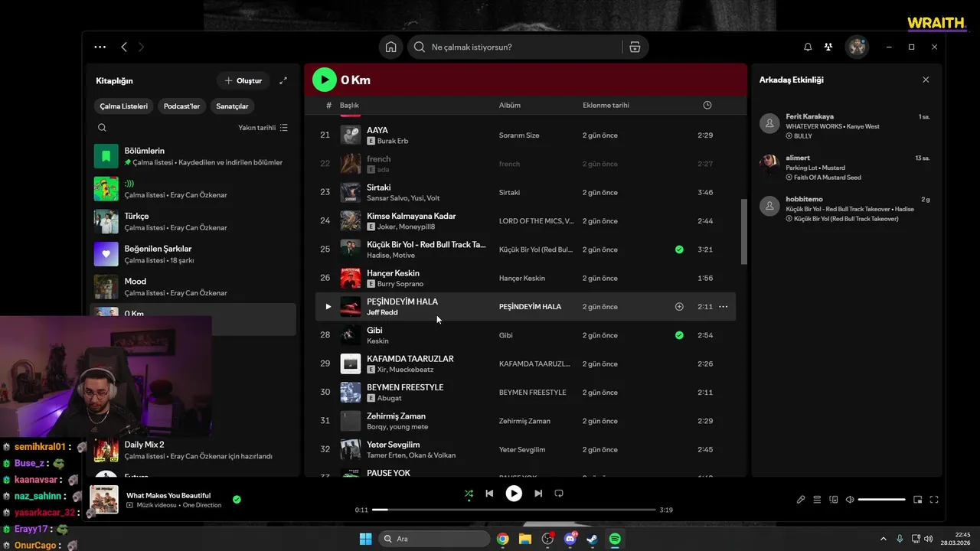Expand library with the arrows icon

coord(283,80)
